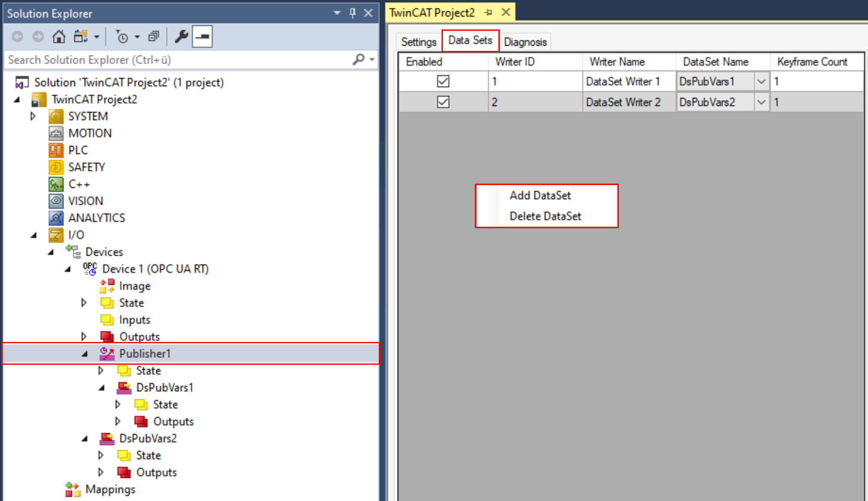Screen dimensions: 868x501
Task: Close the TwinCAT Project2 document tab
Action: point(506,13)
